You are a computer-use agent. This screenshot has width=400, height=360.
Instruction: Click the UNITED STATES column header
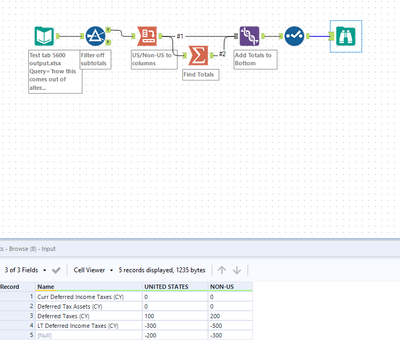(x=175, y=287)
